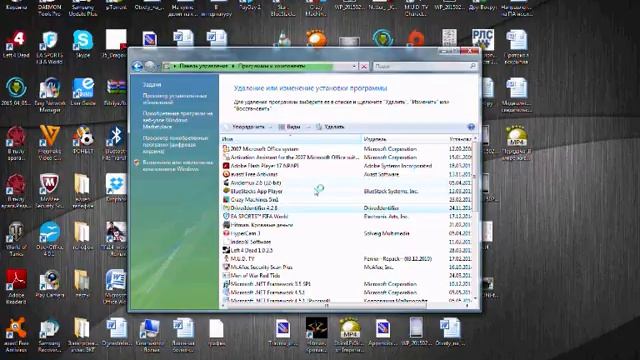Sort by the Имя column header
Screen dimensions: 640x360
(x=291, y=139)
